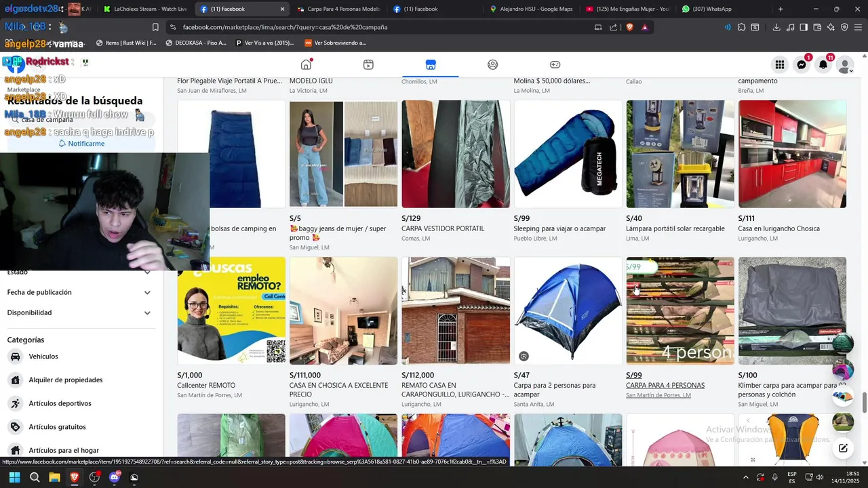Switch to LaCholexs Stream browser tab
This screenshot has width=868, height=488.
click(144, 9)
